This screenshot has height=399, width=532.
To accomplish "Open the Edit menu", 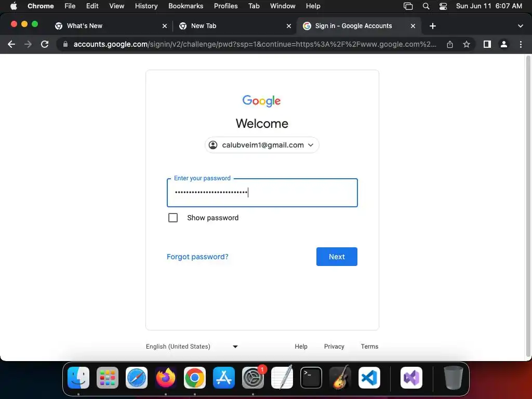I will pyautogui.click(x=92, y=6).
